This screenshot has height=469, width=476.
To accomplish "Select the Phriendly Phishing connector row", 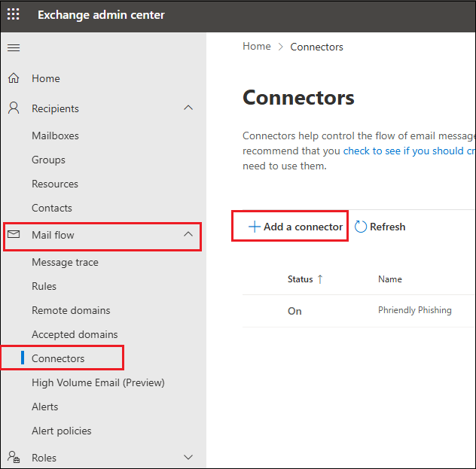I will click(359, 311).
